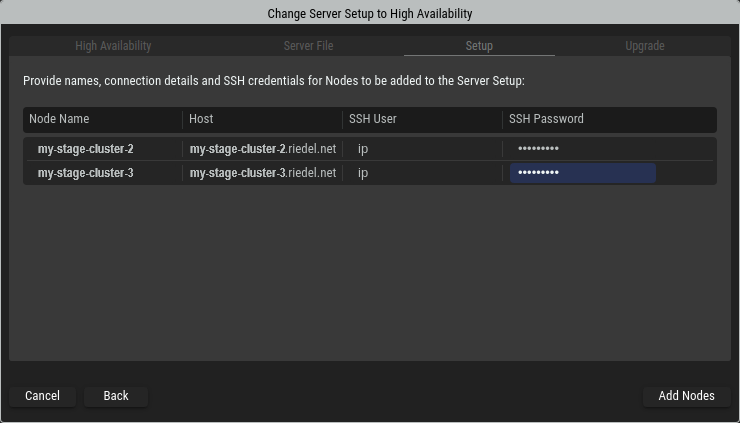Select the Setup tab
Viewport: 740px width, 423px height.
coord(479,46)
